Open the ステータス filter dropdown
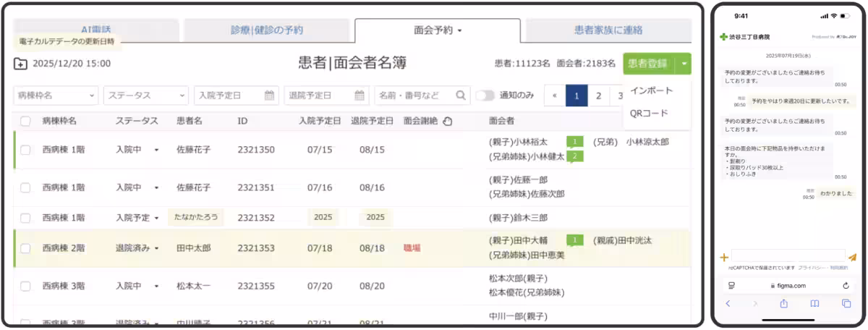Image resolution: width=868 pixels, height=330 pixels. 146,96
